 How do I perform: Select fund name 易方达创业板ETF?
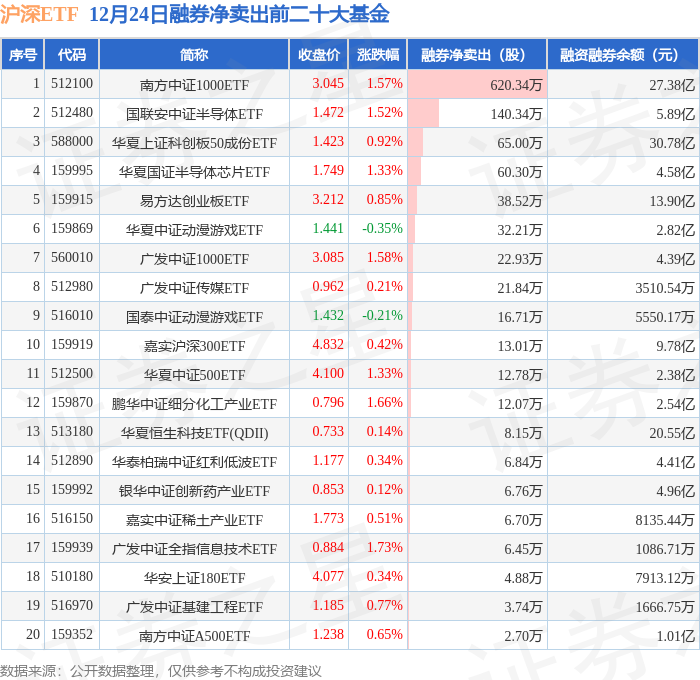[x=194, y=200]
